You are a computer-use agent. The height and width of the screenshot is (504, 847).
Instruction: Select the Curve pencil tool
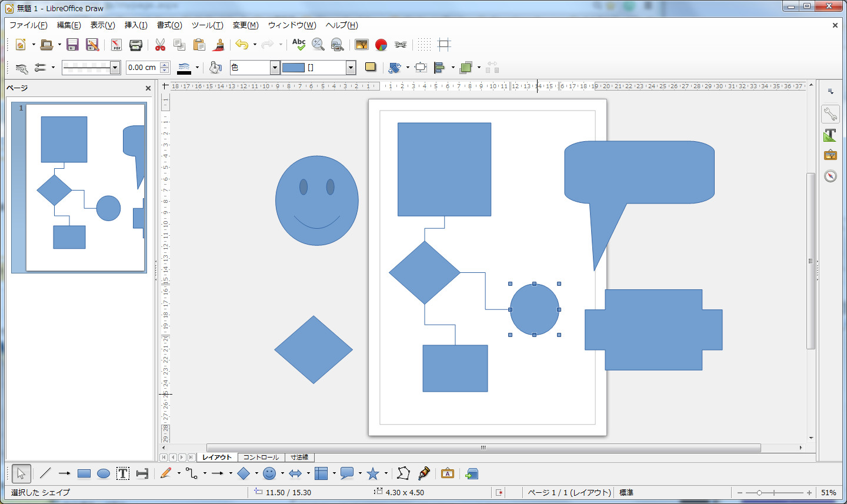166,473
